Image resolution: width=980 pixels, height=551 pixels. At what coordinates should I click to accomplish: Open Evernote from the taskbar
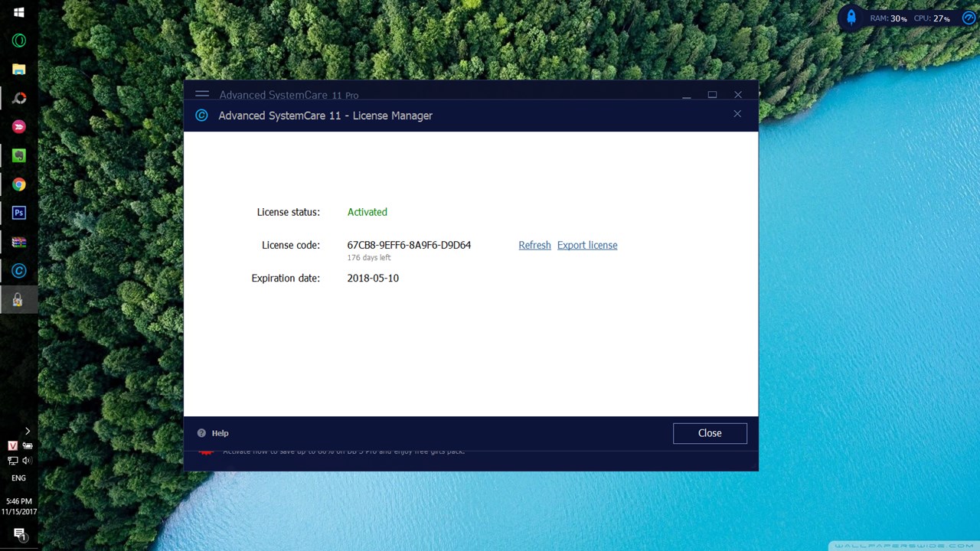click(x=19, y=155)
